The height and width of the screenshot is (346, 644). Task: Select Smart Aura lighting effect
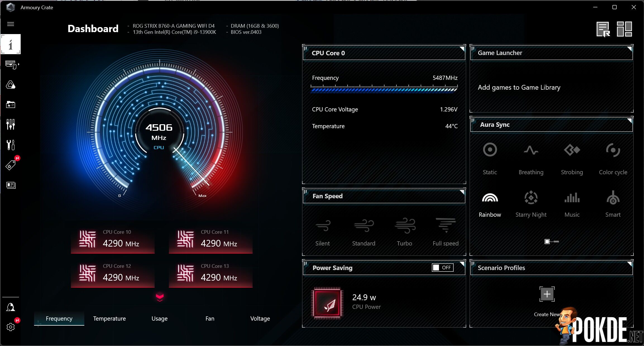coord(613,205)
